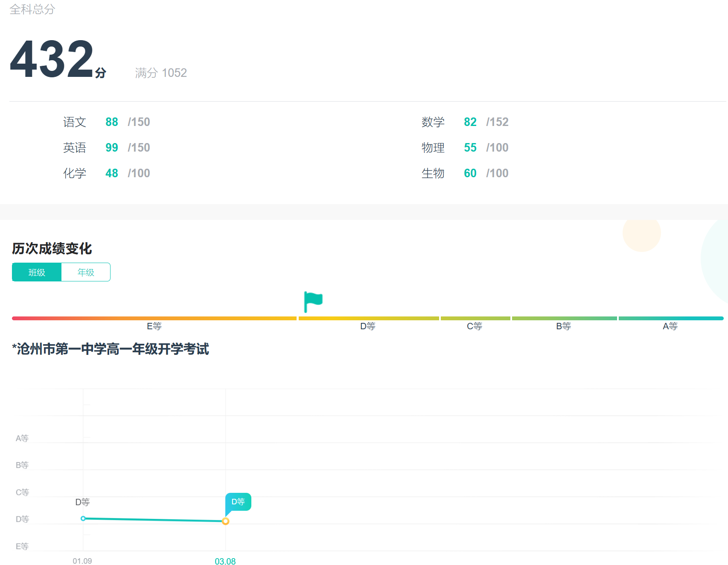Screen dimensions: 728x565
Task: Click the 物理 score 55
Action: click(470, 148)
